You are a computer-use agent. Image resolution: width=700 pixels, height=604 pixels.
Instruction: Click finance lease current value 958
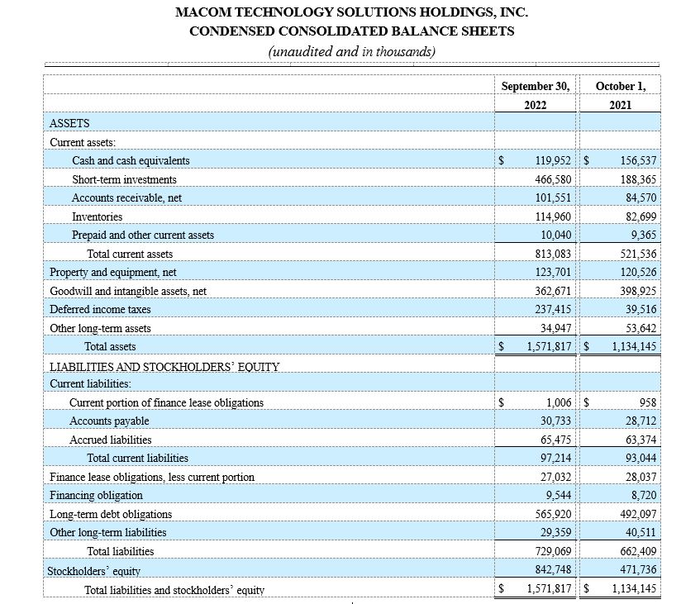pyautogui.click(x=648, y=402)
